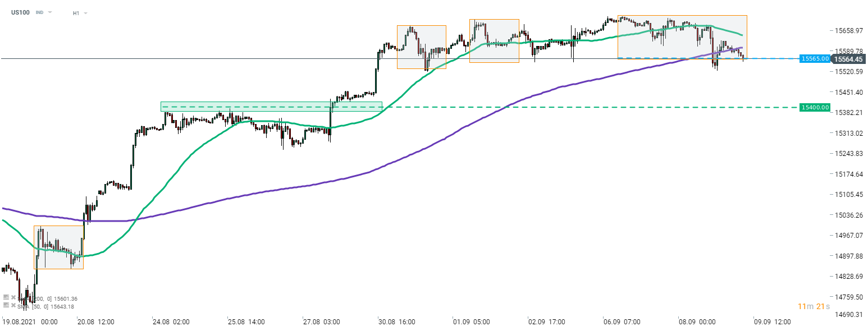Click the US100 instrument name

pos(20,12)
